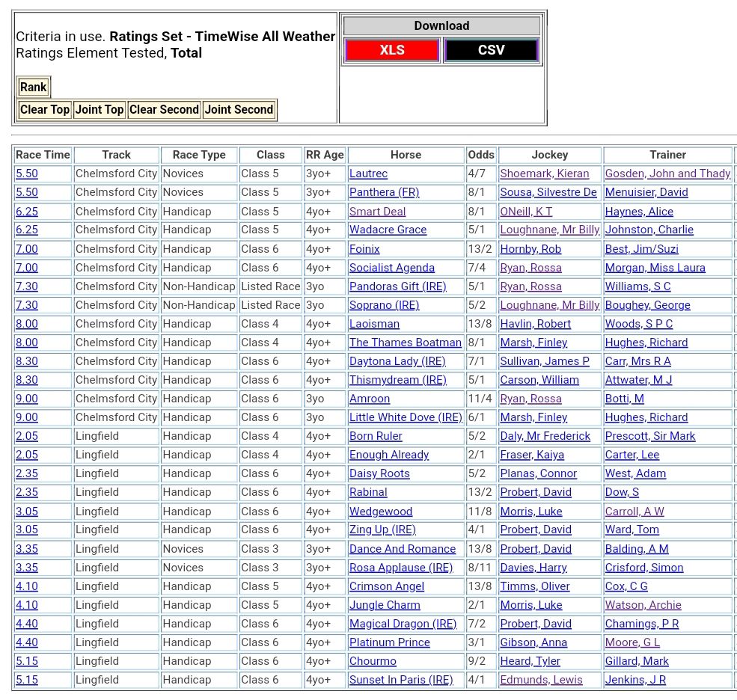Click the Odds column header
Viewport: 737px width, 700px height.
[480, 155]
